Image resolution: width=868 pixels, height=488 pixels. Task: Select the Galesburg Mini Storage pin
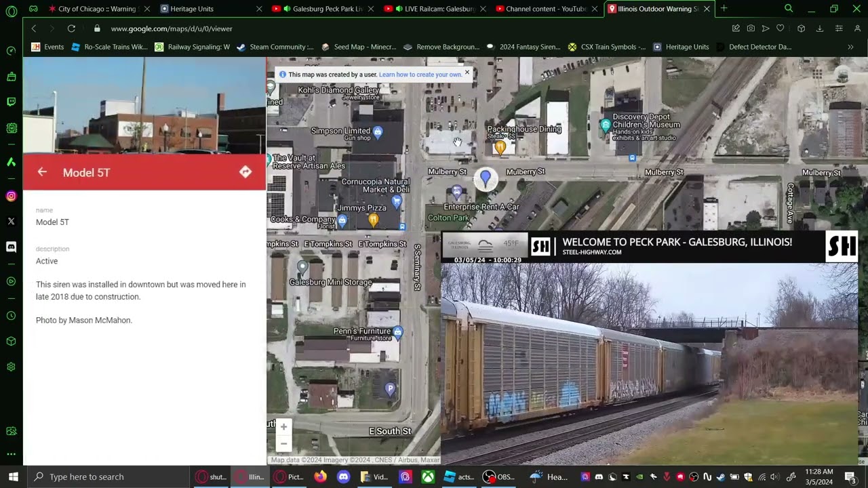(x=302, y=266)
